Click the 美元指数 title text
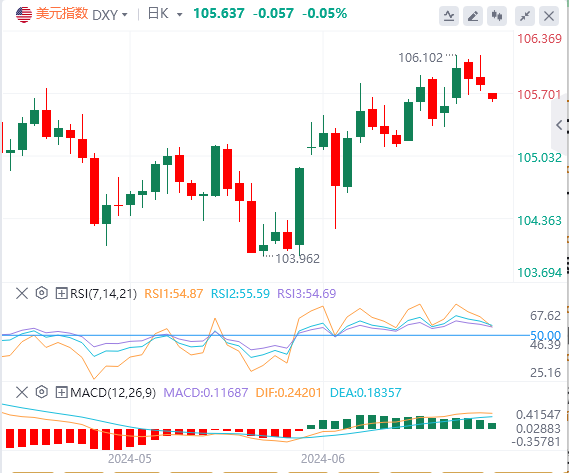The image size is (569, 473). 62,14
